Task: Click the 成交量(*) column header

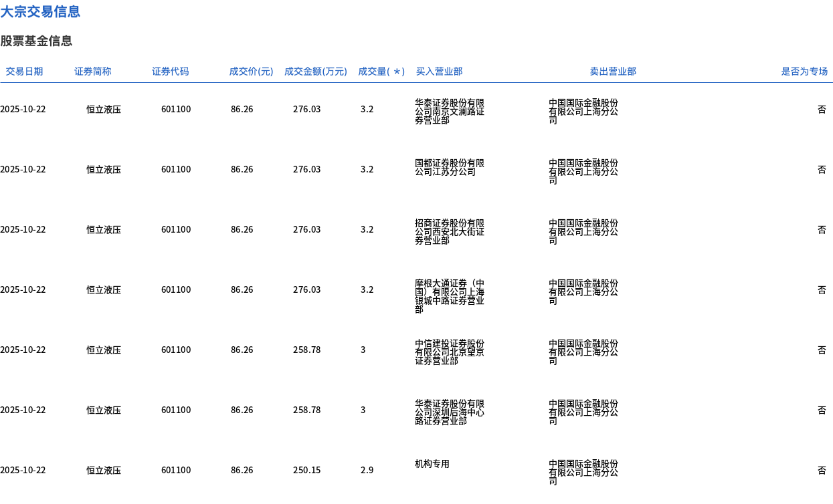Action: [381, 72]
